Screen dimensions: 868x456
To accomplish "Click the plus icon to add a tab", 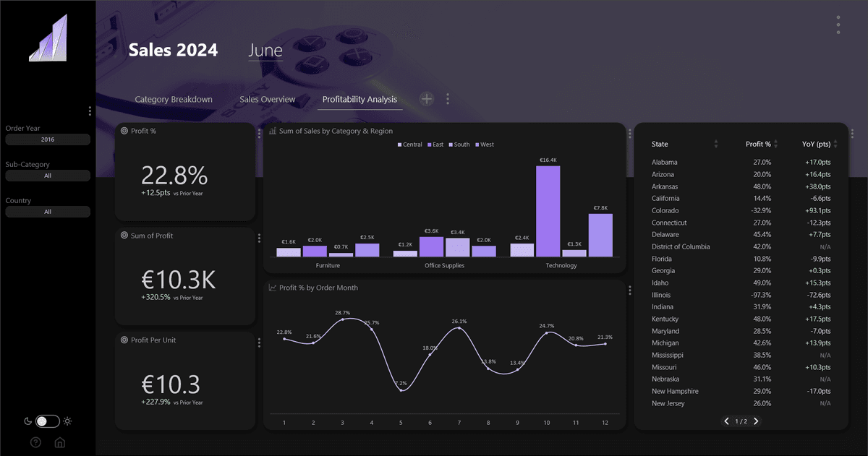I will coord(427,99).
